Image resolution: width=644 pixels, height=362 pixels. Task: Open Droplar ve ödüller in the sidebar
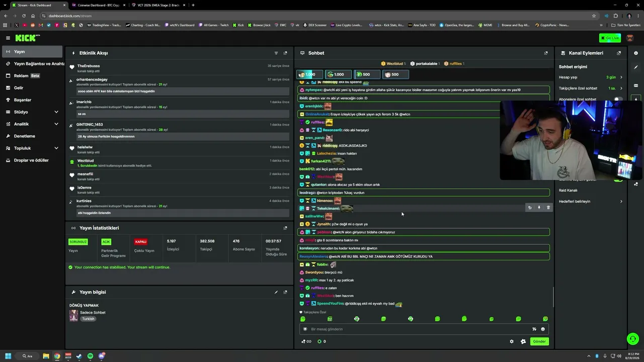click(x=32, y=160)
